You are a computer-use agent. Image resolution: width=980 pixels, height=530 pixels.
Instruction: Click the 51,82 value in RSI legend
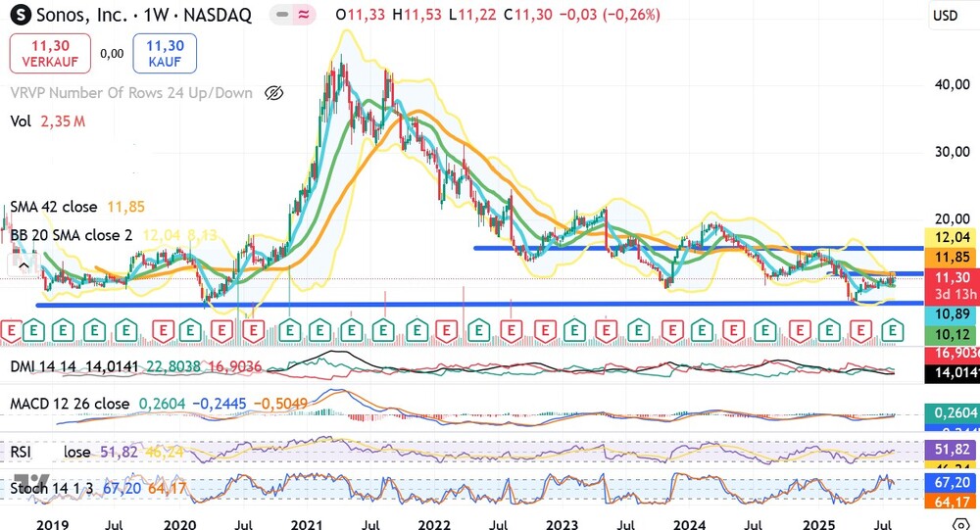pyautogui.click(x=119, y=452)
